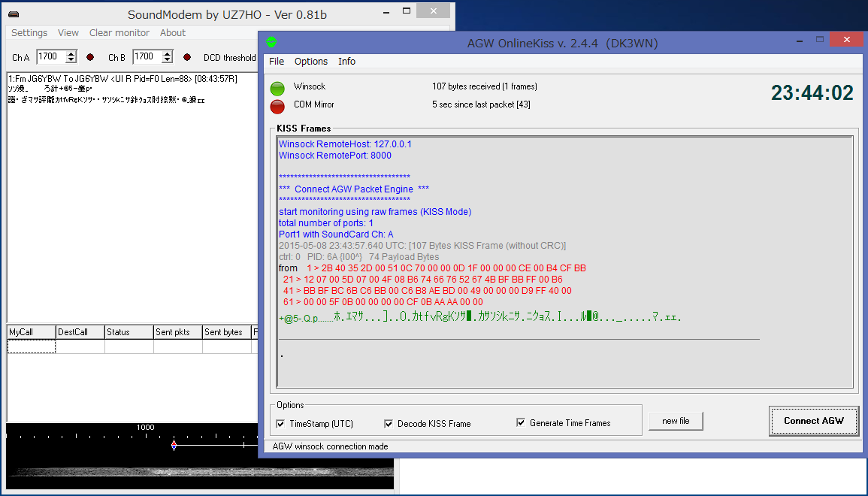Click the MyCall column header
Image resolution: width=868 pixels, height=496 pixels.
[31, 332]
